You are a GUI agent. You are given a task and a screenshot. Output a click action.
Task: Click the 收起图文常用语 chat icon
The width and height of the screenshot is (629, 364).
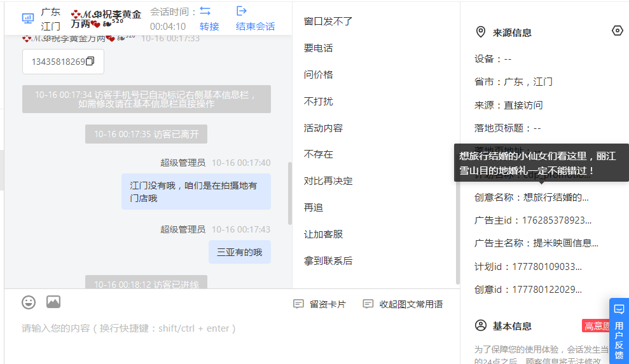click(368, 304)
